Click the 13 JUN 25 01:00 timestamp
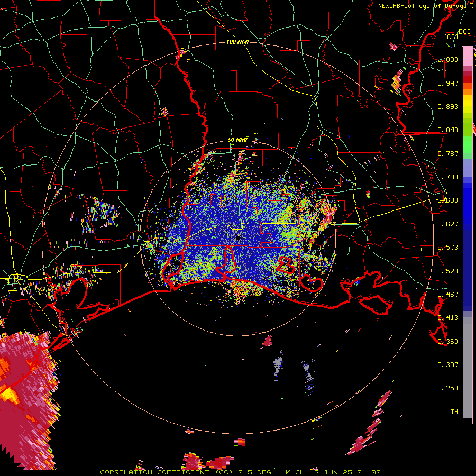The width and height of the screenshot is (476, 476). click(x=345, y=472)
